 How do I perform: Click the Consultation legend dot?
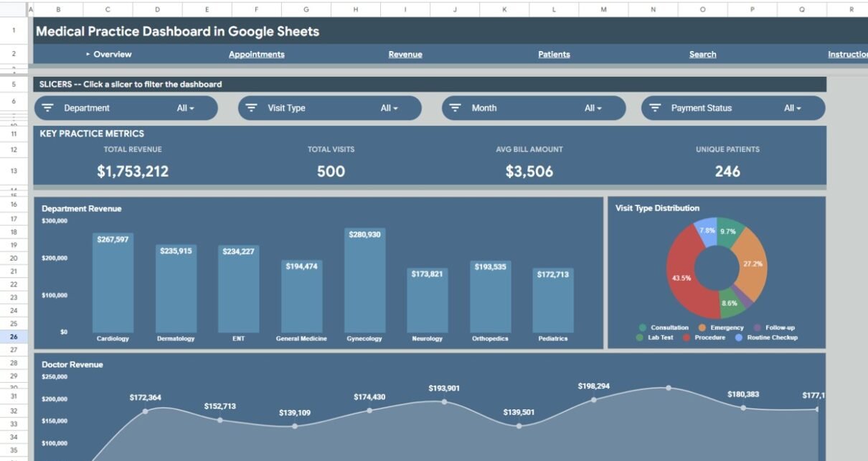click(x=642, y=327)
